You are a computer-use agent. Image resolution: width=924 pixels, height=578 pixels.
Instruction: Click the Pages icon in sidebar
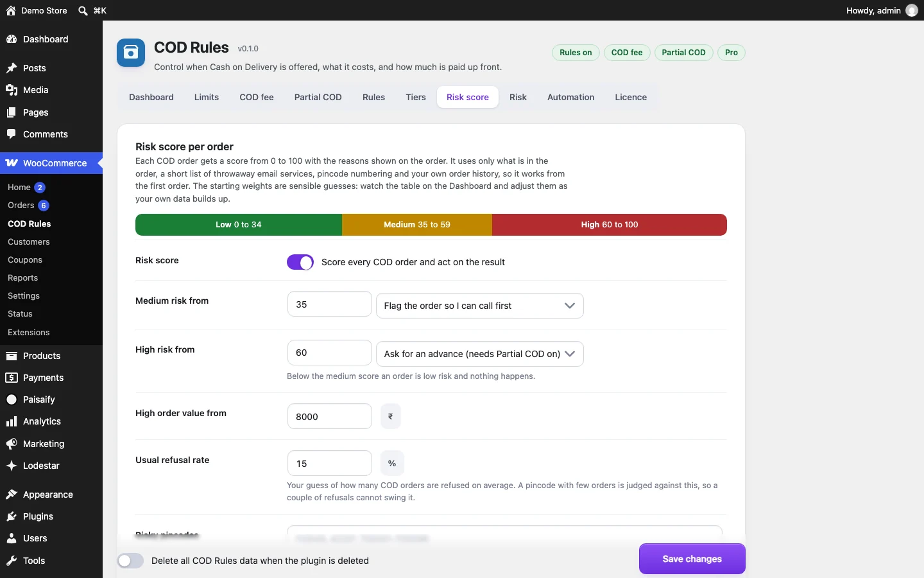point(12,112)
